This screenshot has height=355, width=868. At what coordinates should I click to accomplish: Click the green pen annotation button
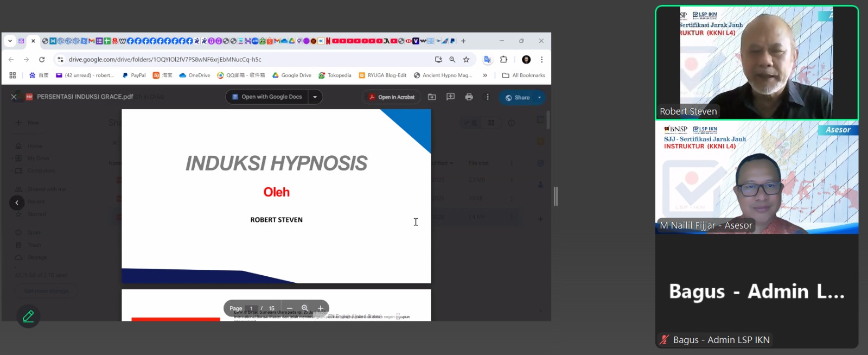28,316
